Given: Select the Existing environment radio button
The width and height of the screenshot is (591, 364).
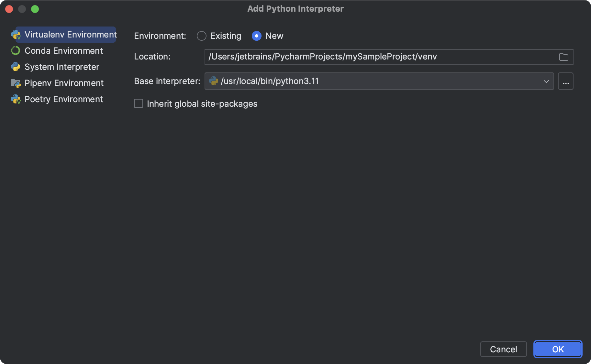Looking at the screenshot, I should pos(201,36).
